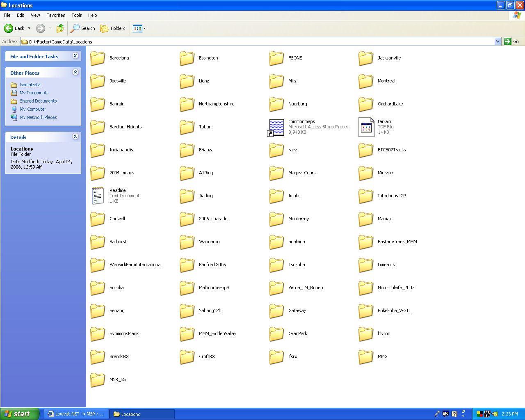Viewport: 525px width, 420px height.
Task: Collapse the Details panel
Action: [x=75, y=137]
